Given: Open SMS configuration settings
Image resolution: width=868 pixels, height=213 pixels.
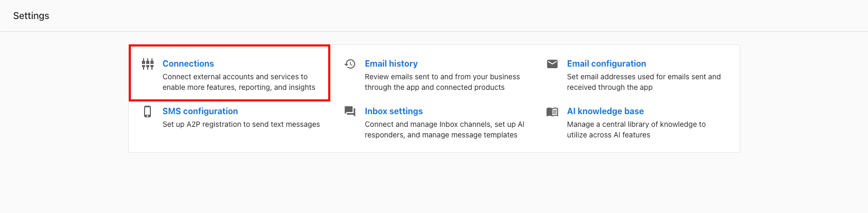Looking at the screenshot, I should click(x=200, y=111).
